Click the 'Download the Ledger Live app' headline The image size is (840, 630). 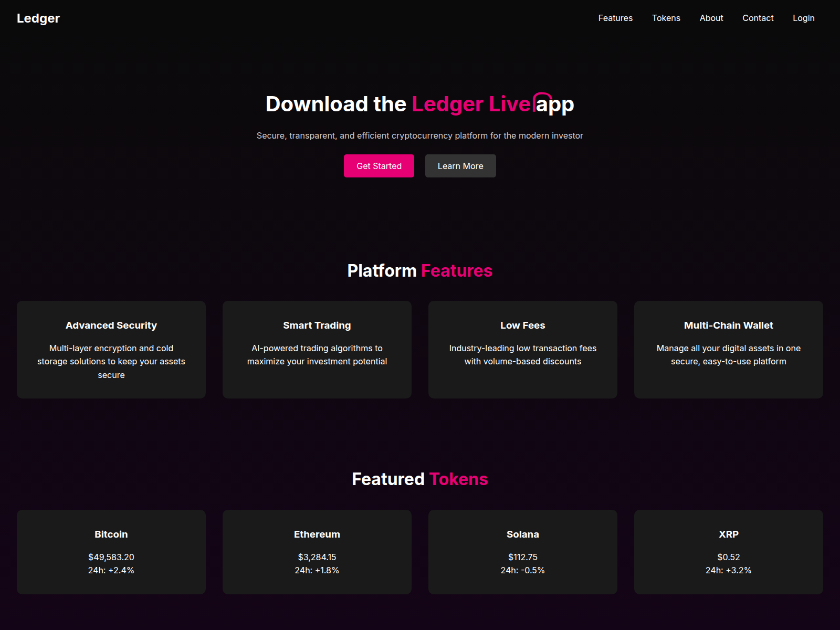click(420, 104)
